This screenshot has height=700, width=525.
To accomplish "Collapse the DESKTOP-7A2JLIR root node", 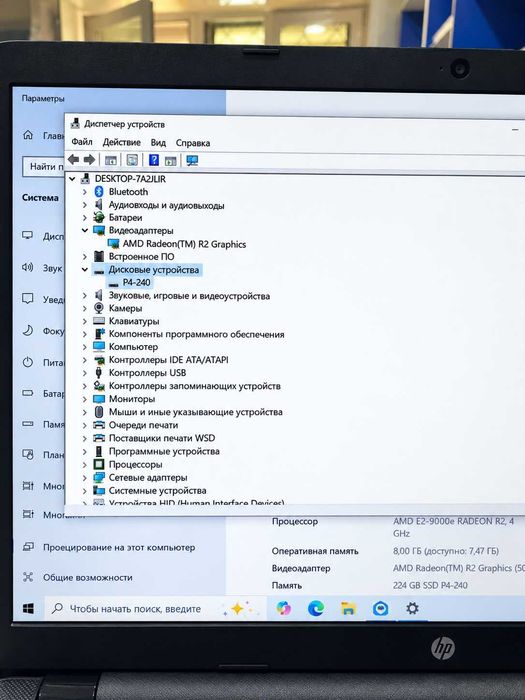I will [72, 179].
